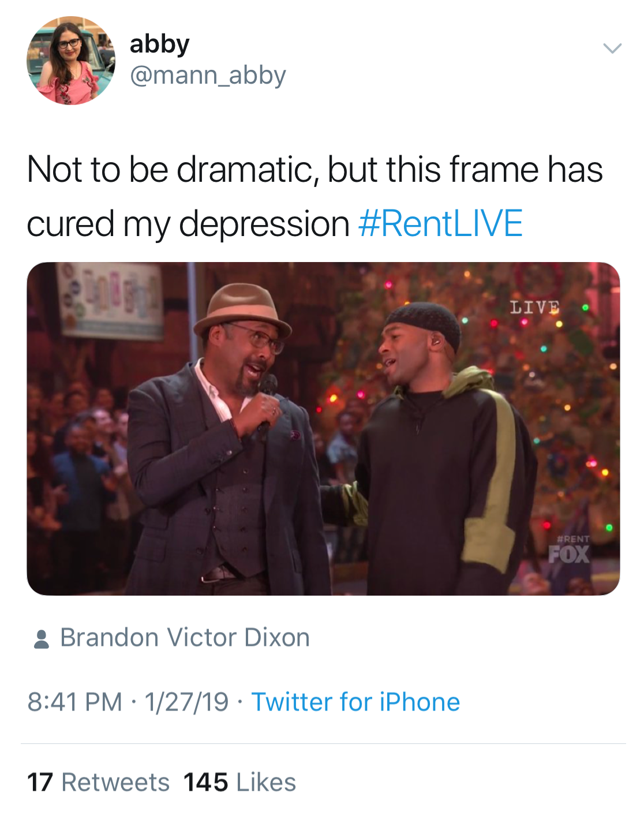This screenshot has height=819, width=644.
Task: Click the LIVE watermark in the photo
Action: coord(534,307)
